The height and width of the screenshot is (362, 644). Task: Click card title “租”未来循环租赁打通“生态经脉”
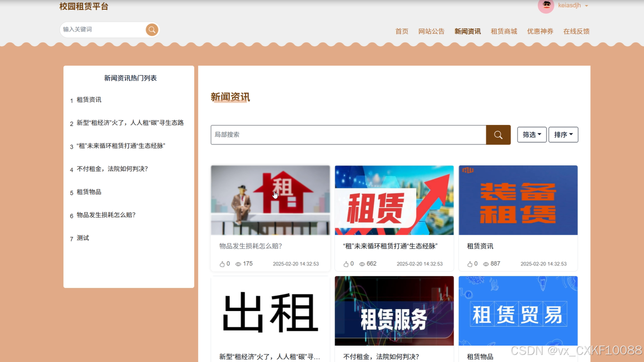click(390, 246)
